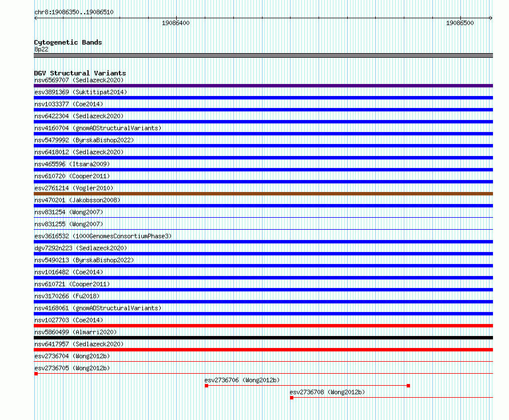Click the start marker of esv2736705 feature
Screen dimensions: 509x420
[x=36, y=374]
